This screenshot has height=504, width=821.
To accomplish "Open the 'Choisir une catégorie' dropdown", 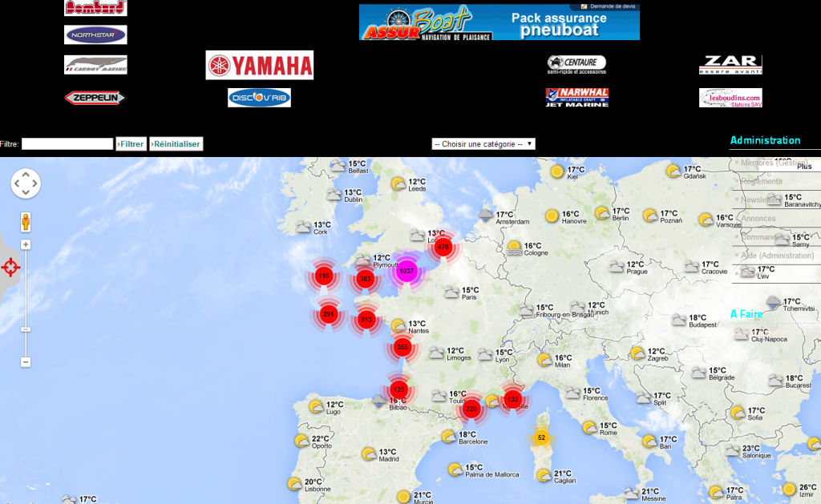I will coord(483,144).
